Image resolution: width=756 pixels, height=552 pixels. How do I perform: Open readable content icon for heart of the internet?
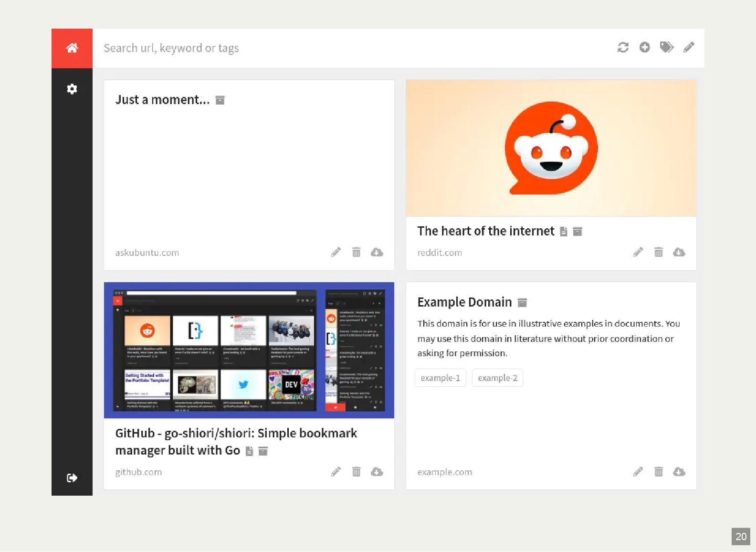coord(564,232)
